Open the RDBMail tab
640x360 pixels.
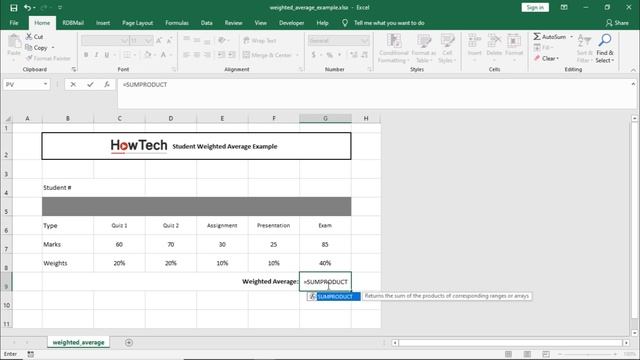point(73,23)
